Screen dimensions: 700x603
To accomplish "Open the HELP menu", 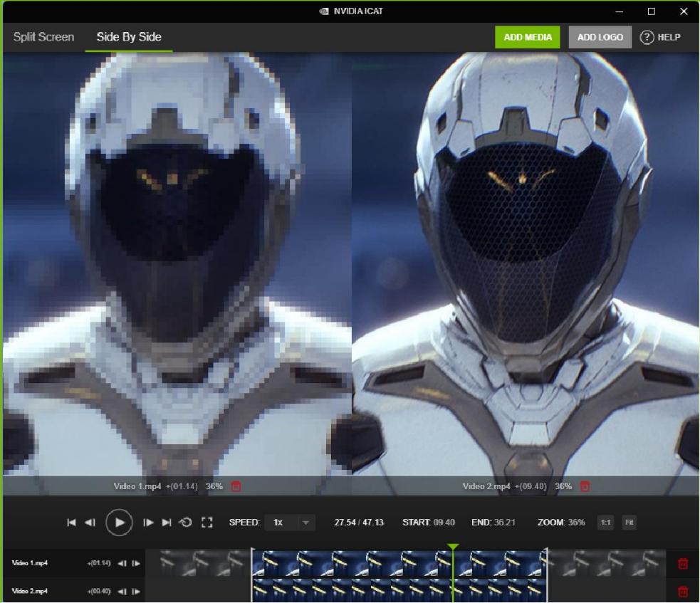I will pyautogui.click(x=660, y=37).
